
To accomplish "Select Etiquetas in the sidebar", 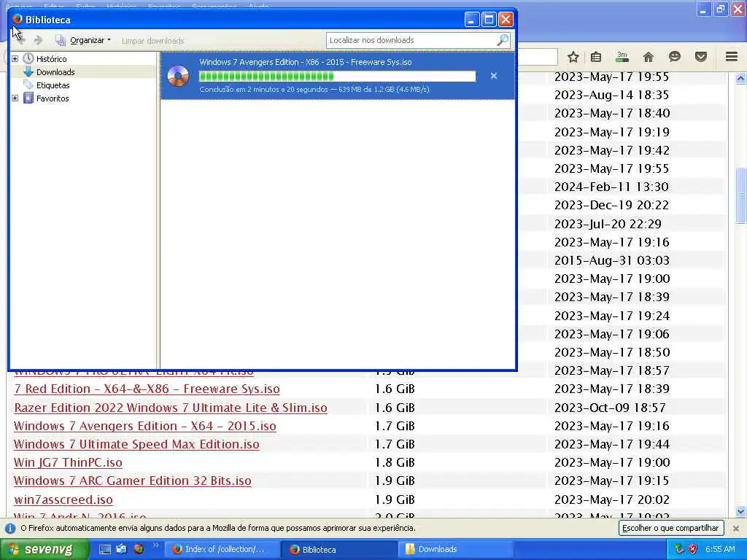I will (53, 85).
